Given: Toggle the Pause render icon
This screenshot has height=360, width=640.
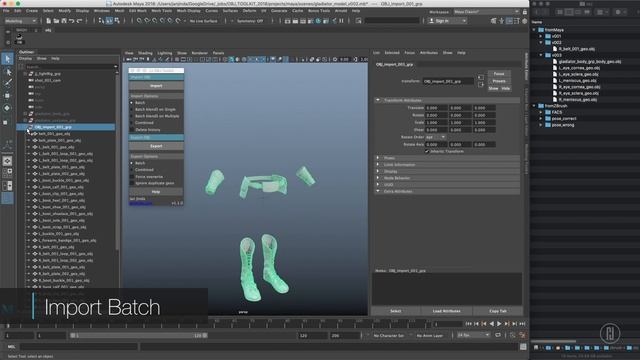Looking at the screenshot, I should (x=341, y=20).
